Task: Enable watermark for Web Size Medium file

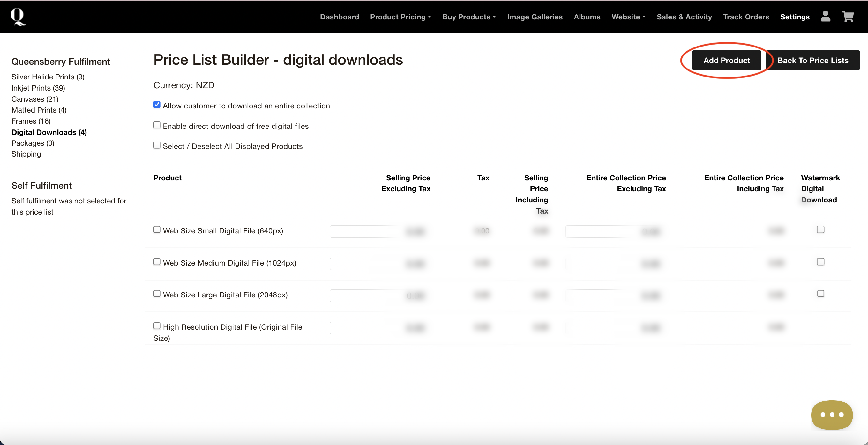Action: pos(820,262)
